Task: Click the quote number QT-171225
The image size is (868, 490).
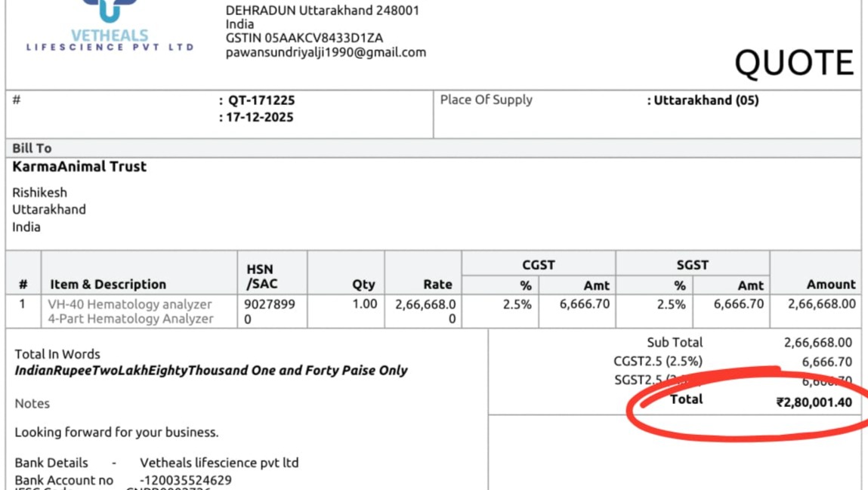Action: tap(261, 100)
